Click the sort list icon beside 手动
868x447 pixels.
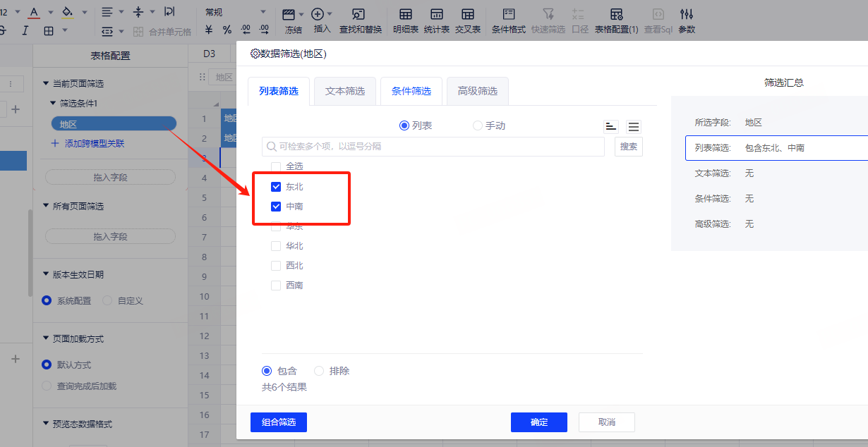pos(611,126)
